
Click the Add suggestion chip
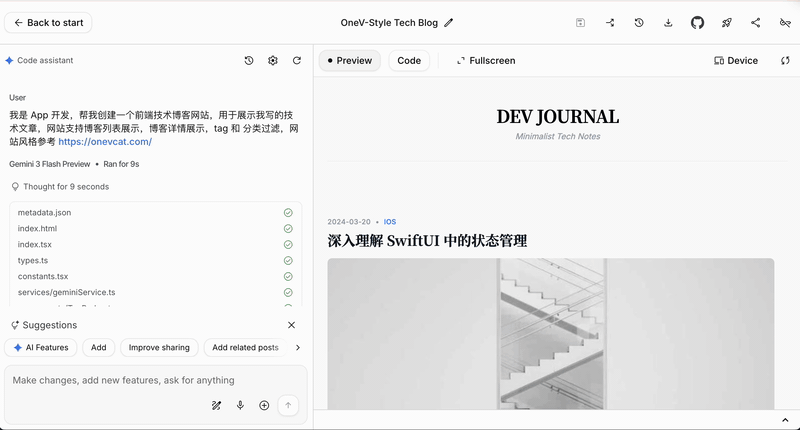point(98,347)
